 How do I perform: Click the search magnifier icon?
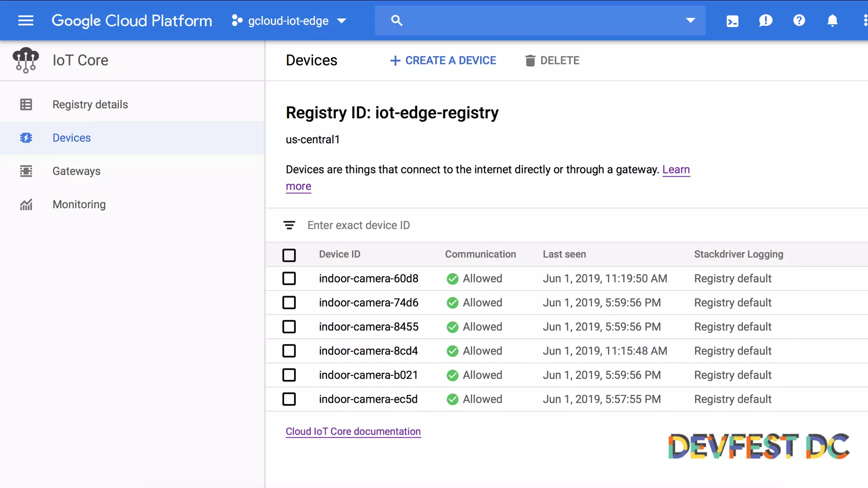pyautogui.click(x=396, y=20)
